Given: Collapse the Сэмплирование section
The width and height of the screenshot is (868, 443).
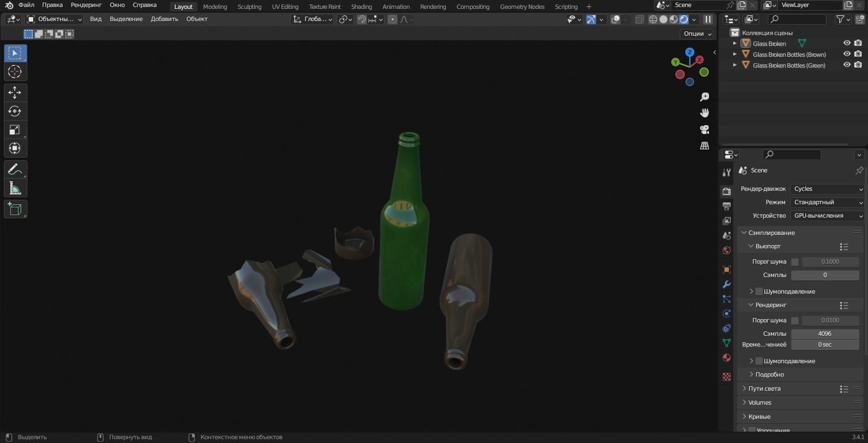Looking at the screenshot, I should (x=771, y=232).
